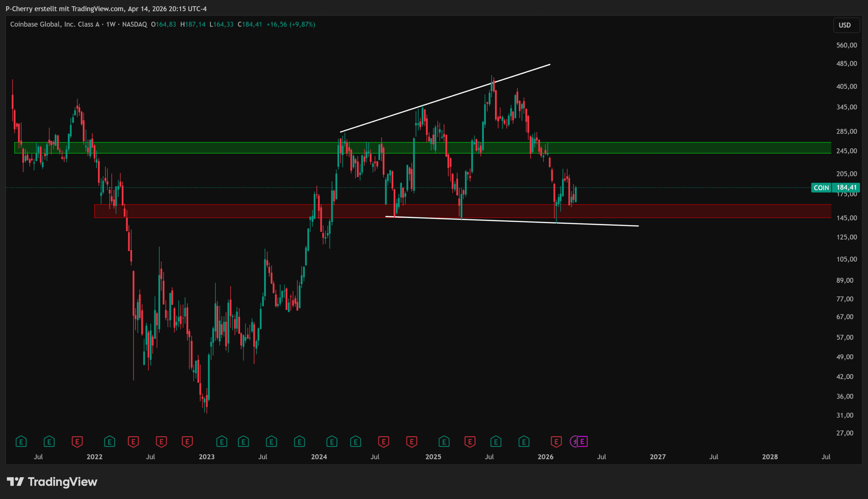
Task: Click red earnings marker nearest 2023 label
Action: [x=187, y=441]
